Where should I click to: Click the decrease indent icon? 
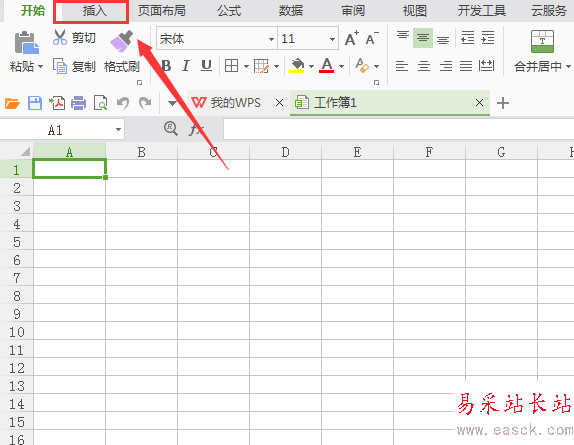[467, 38]
